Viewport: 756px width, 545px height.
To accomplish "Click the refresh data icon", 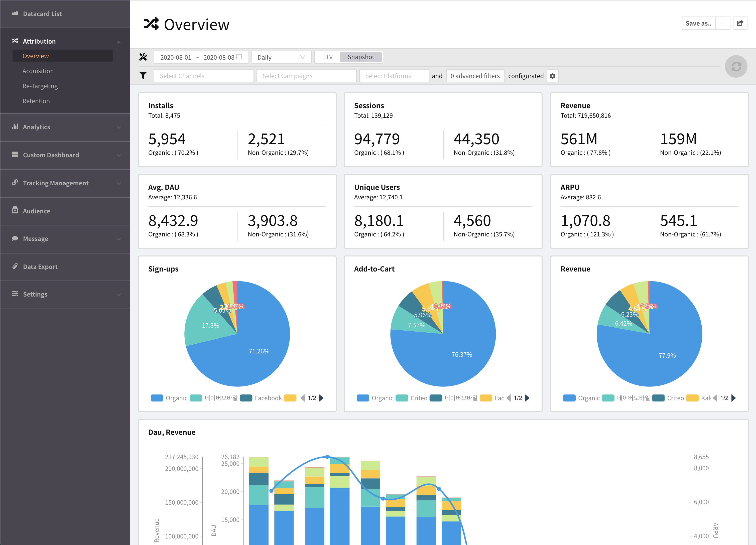I will pyautogui.click(x=736, y=67).
